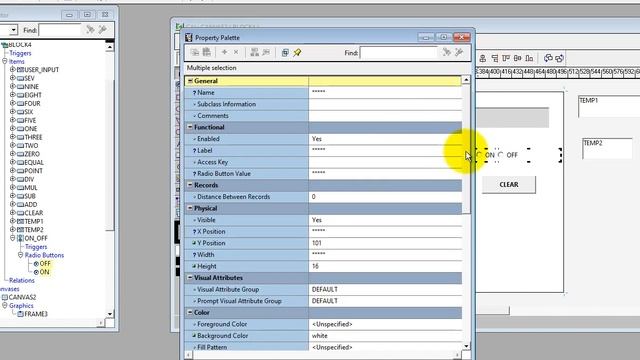Click the Delete Property X icon
Viewport: 640px width, 360px height.
tap(236, 52)
